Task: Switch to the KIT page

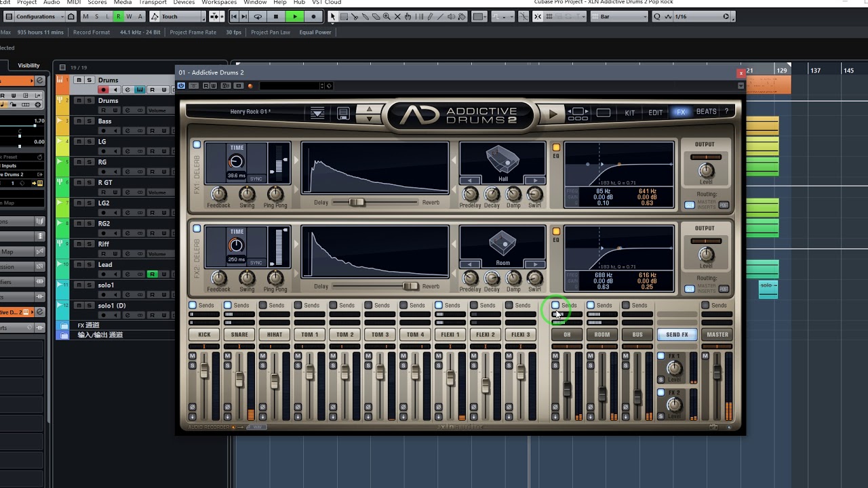Action: pyautogui.click(x=630, y=113)
